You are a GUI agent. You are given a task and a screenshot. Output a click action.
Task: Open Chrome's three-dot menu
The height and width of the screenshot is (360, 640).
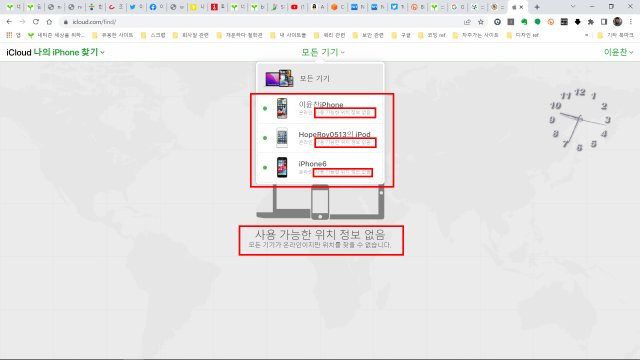coord(631,22)
